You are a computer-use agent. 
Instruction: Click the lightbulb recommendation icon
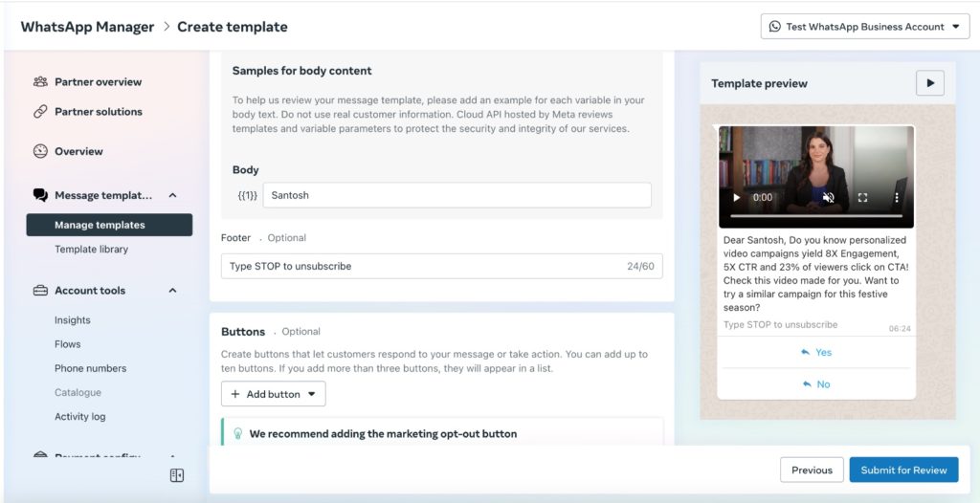[x=237, y=433]
